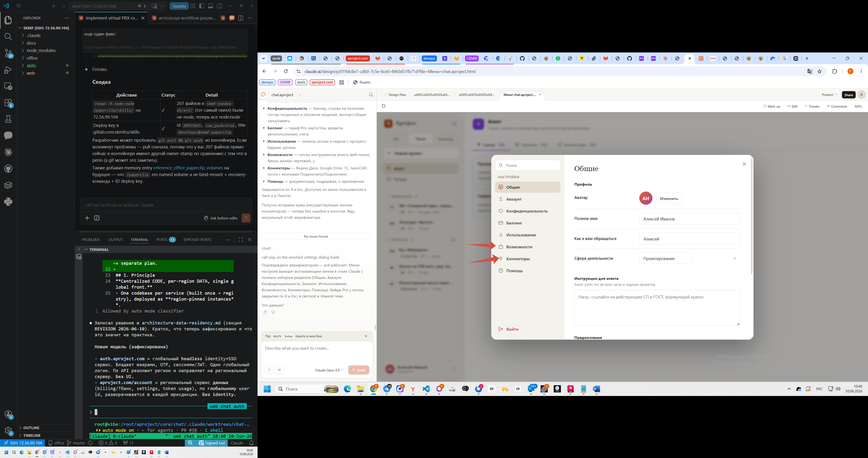Select Биллинг in settings menu
The width and height of the screenshot is (868, 458).
[528, 223]
